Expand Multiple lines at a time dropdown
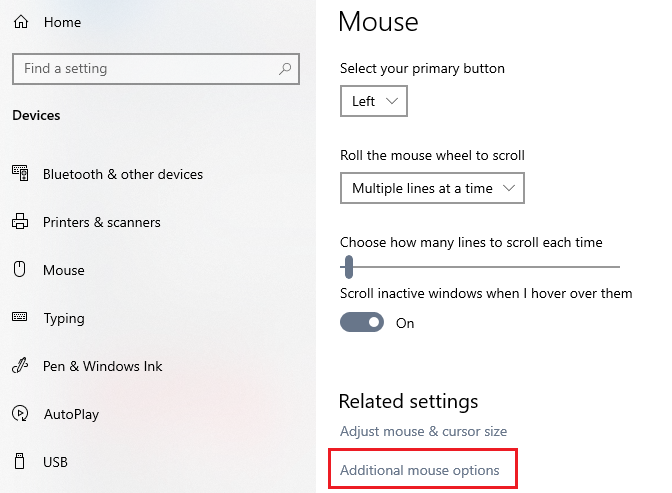This screenshot has width=672, height=493. tap(432, 188)
